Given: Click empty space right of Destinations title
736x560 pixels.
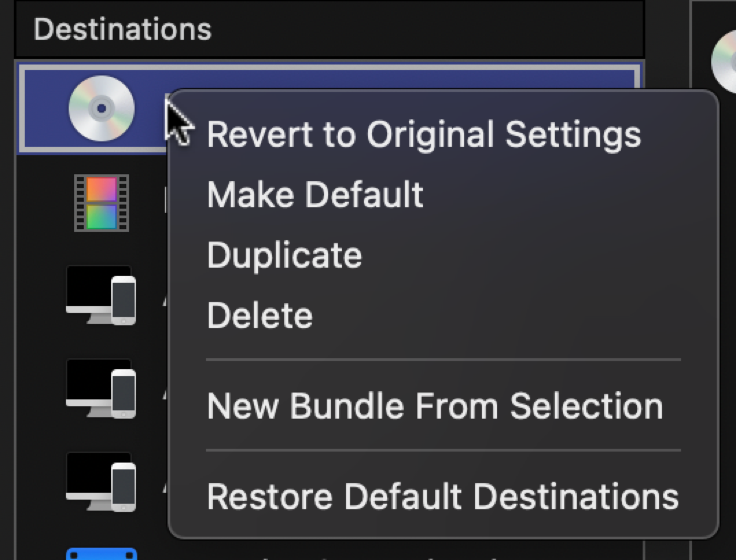Looking at the screenshot, I should tap(412, 30).
